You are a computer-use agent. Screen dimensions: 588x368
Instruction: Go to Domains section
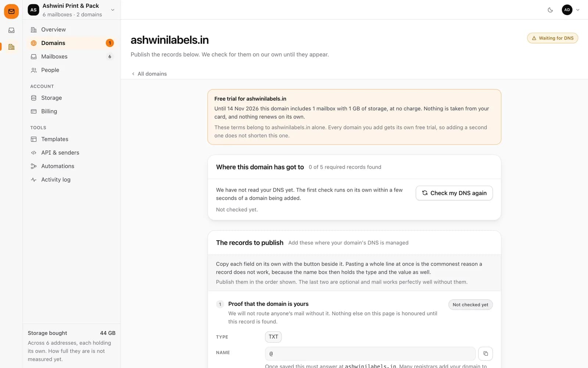[x=72, y=43]
